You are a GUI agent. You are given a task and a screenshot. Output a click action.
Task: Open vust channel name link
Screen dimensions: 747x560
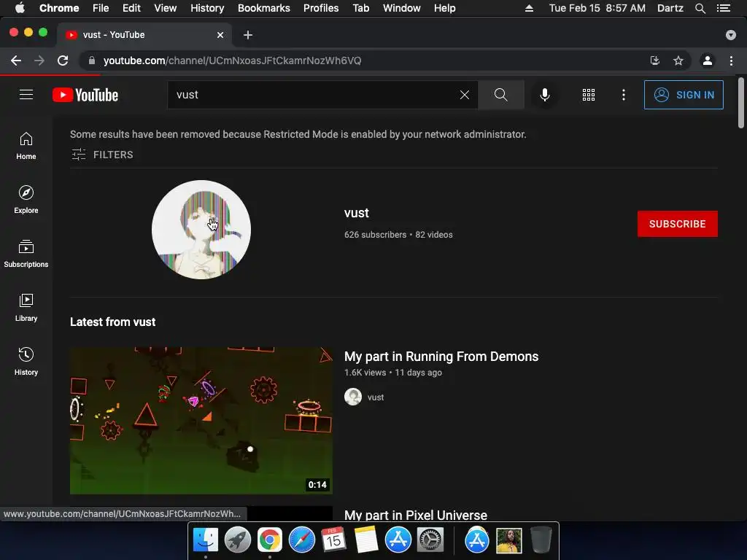coord(356,213)
